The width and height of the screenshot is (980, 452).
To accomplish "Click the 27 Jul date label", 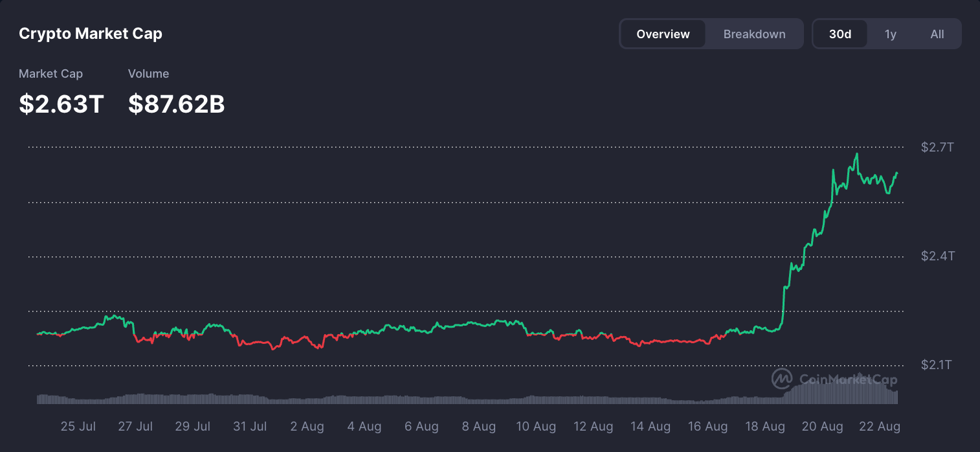I will tap(135, 426).
